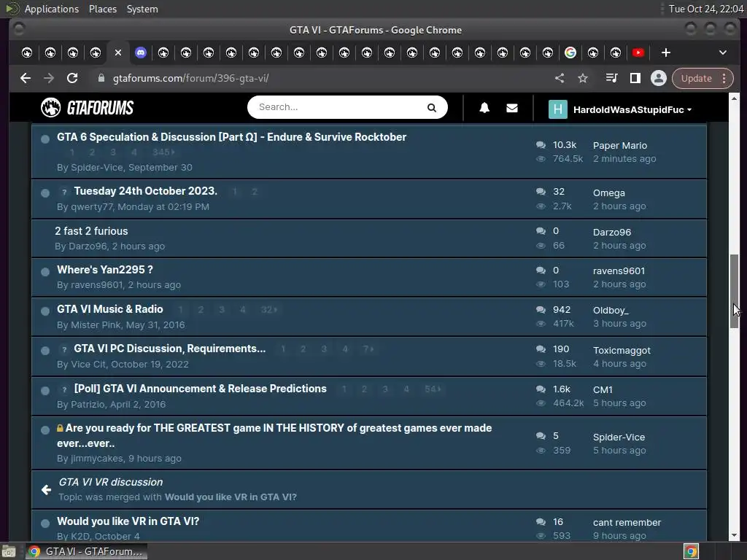Open a new browser tab
Viewport: 747px width, 560px height.
click(x=666, y=52)
